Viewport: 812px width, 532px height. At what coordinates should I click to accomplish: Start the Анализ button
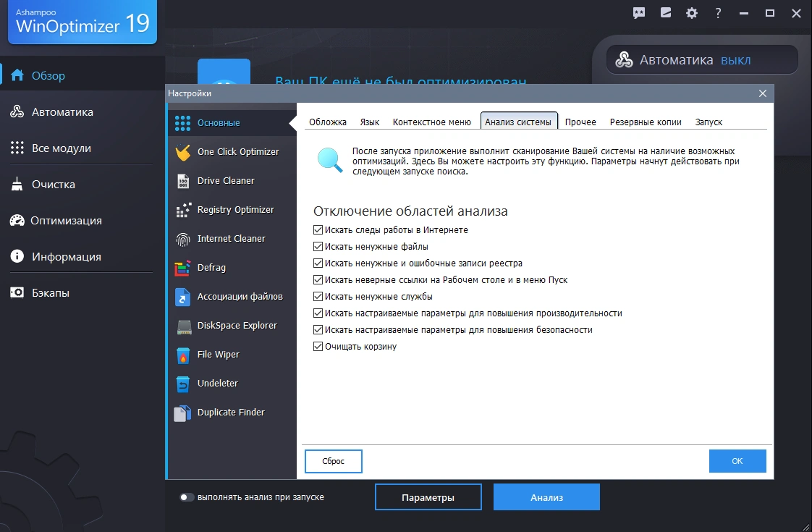546,497
